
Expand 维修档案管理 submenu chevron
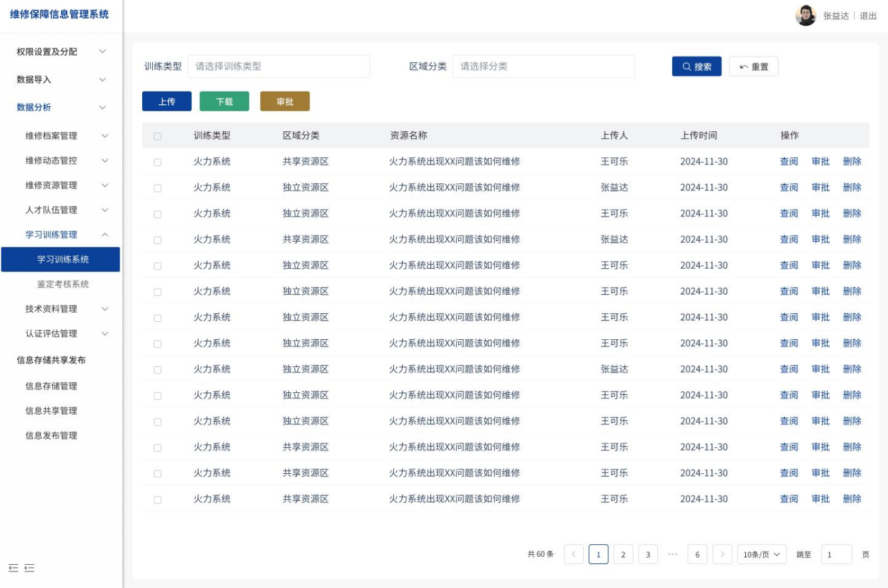pyautogui.click(x=105, y=136)
